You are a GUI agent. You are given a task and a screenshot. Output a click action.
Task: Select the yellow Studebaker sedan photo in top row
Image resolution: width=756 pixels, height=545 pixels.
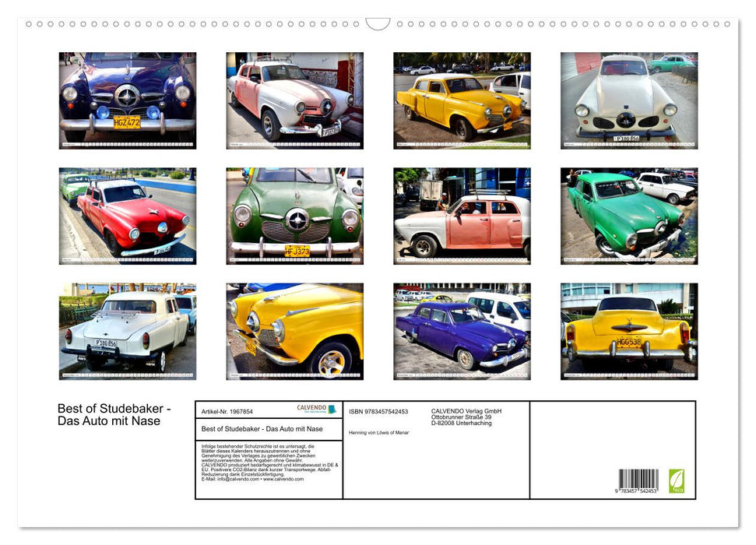(x=462, y=101)
